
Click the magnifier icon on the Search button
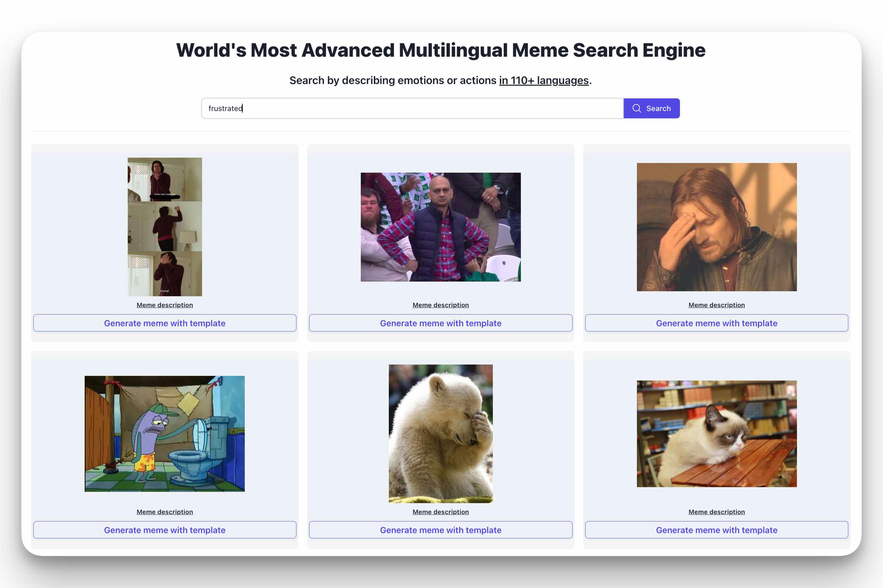(636, 108)
